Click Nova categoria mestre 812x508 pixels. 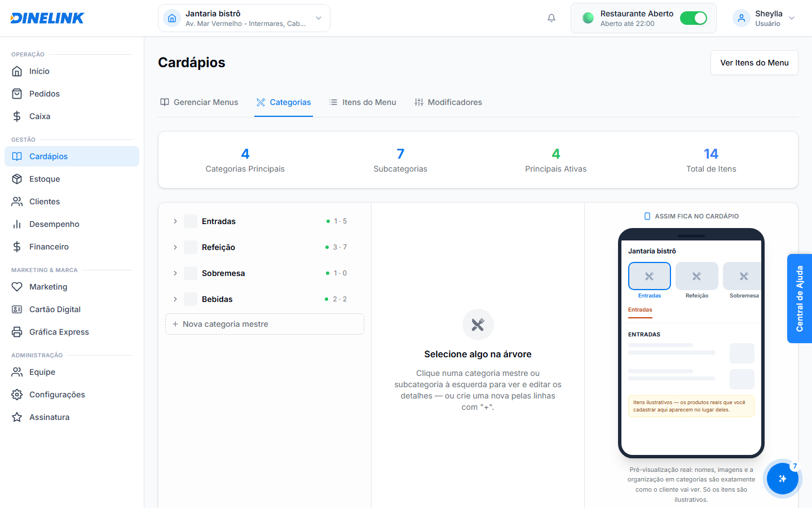(264, 324)
